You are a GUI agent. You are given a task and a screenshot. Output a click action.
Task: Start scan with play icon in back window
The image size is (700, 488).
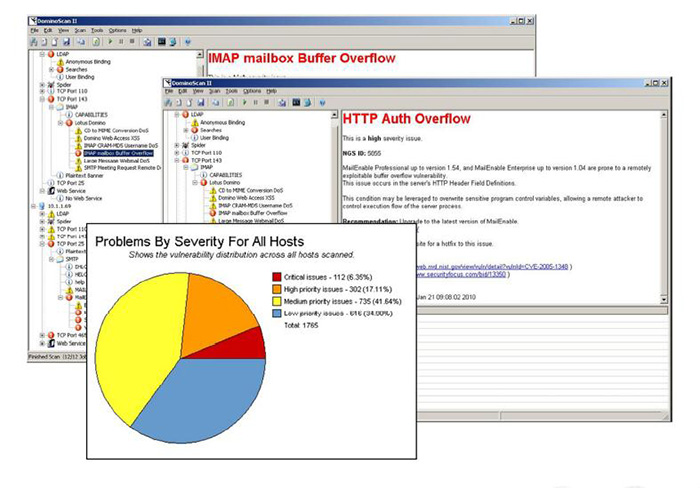[x=110, y=41]
